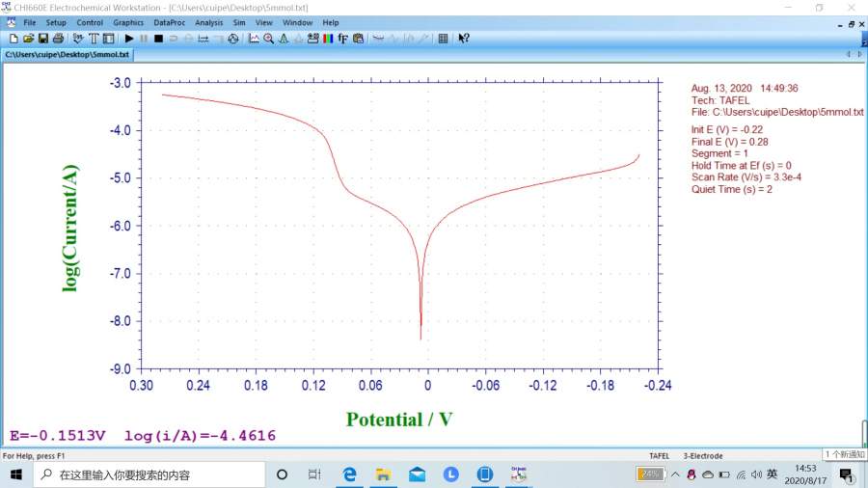Screen dimensions: 868x488
Task: Open the Font 'fF' toolbar icon
Action: pyautogui.click(x=343, y=39)
